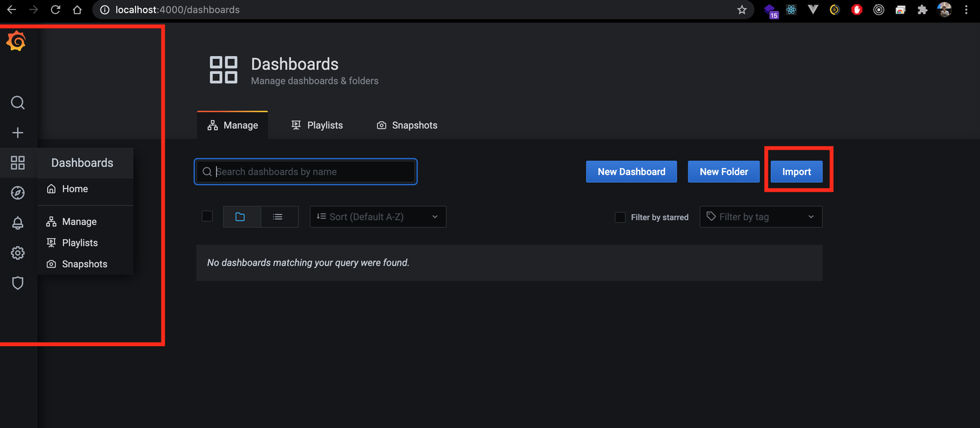Open the Alerting bell icon
Image resolution: width=980 pixels, height=428 pixels.
[18, 223]
